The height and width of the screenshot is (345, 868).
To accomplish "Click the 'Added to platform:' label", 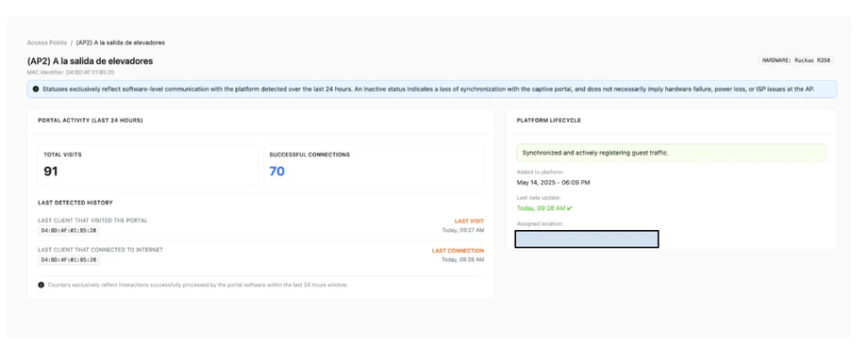I will click(541, 172).
